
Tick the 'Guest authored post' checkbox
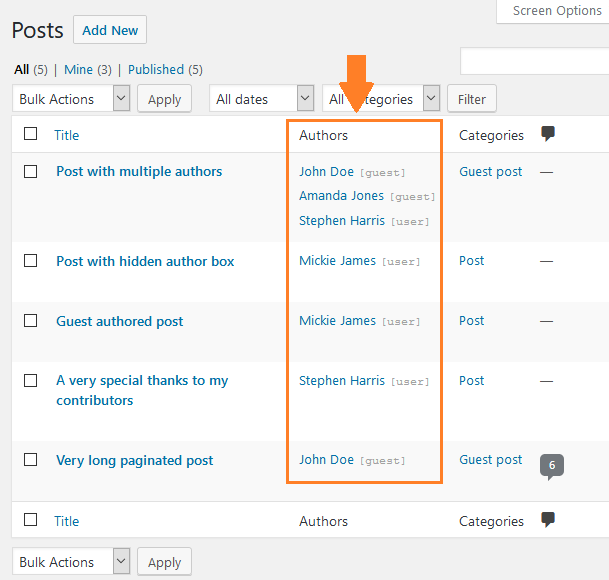(31, 321)
